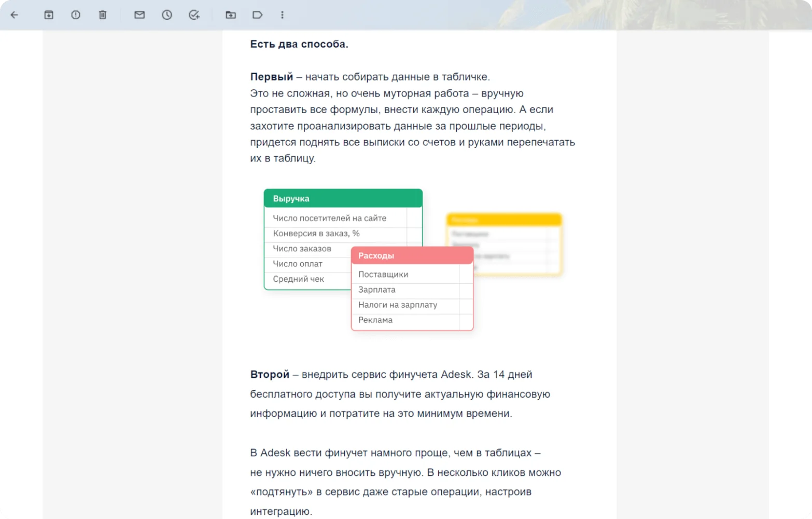Viewport: 812px width, 519px height.
Task: Click the heading Есть два способа
Action: 299,44
